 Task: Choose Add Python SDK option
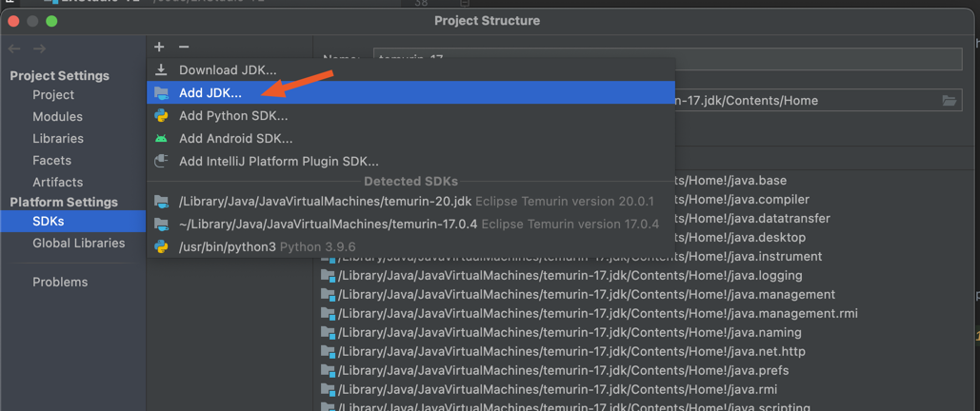coord(410,115)
